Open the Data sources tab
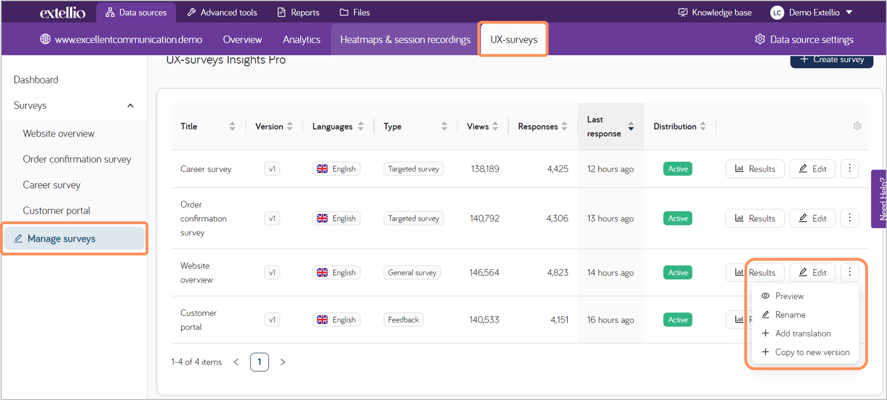 pos(136,12)
